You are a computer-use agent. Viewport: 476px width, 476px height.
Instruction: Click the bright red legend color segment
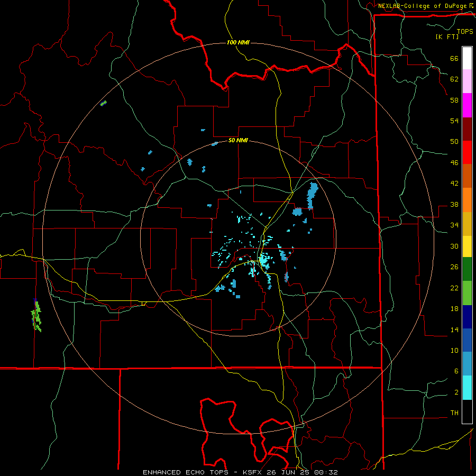click(467, 152)
